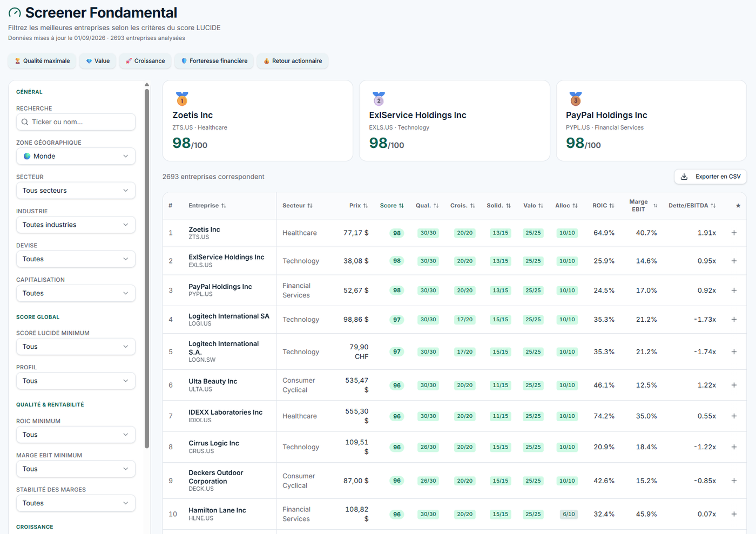Add PayPal Holdings row using plus icon

coord(734,290)
